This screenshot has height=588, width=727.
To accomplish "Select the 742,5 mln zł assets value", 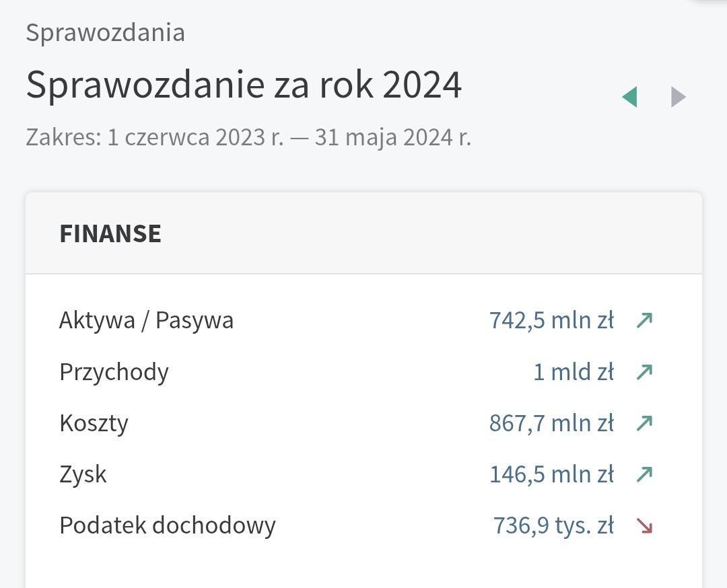I will pyautogui.click(x=551, y=320).
